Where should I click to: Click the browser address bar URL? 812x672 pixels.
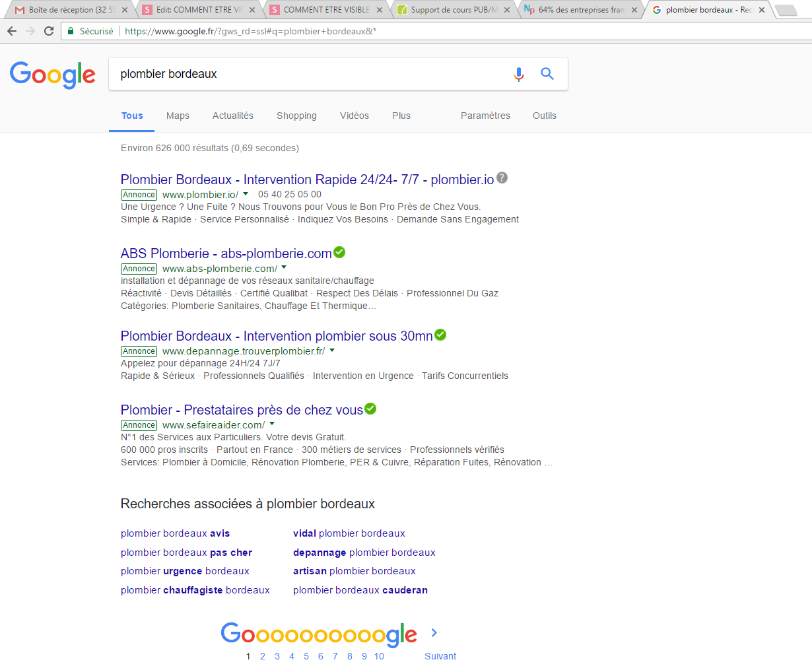tap(250, 31)
